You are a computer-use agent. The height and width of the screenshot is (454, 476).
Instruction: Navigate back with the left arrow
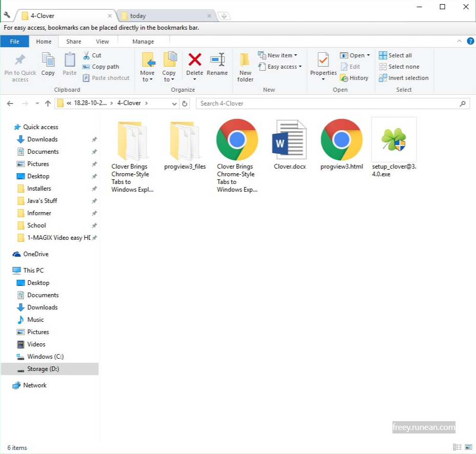click(x=10, y=104)
